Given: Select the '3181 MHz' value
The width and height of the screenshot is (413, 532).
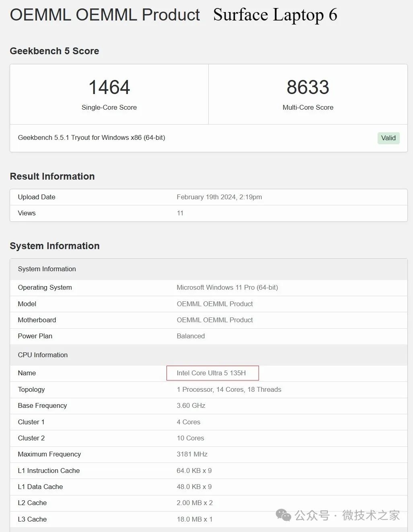Looking at the screenshot, I should (x=192, y=454).
